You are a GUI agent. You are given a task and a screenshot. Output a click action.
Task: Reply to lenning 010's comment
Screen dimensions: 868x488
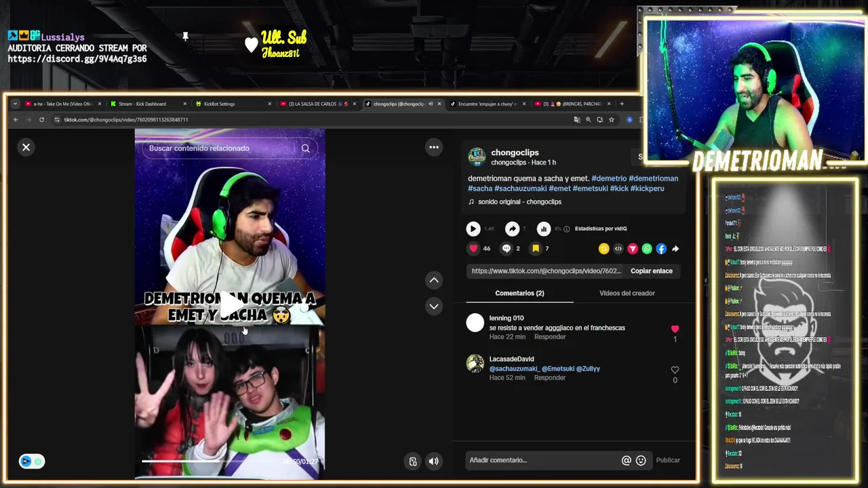coord(550,337)
